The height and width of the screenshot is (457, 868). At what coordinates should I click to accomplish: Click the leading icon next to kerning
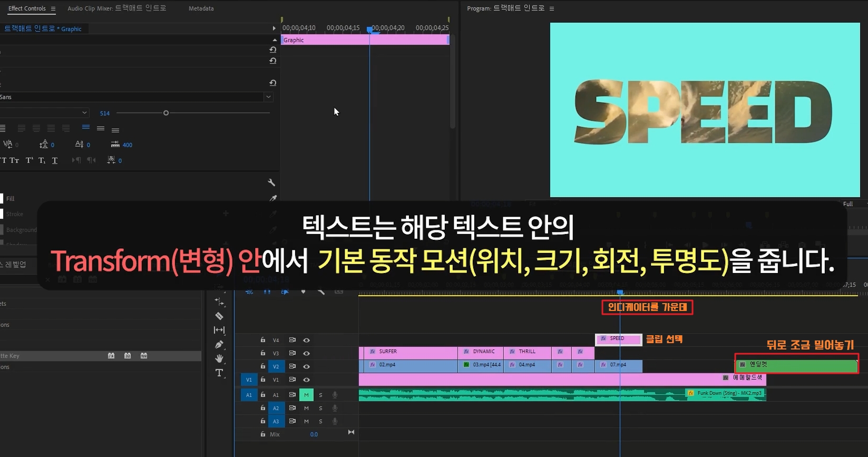tap(44, 144)
